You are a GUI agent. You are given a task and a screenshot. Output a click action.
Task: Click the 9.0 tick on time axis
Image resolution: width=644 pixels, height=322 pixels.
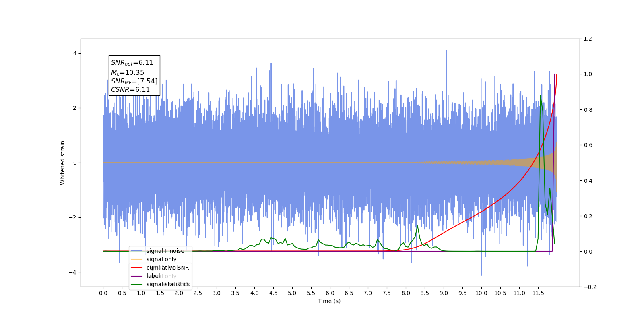tap(444, 293)
